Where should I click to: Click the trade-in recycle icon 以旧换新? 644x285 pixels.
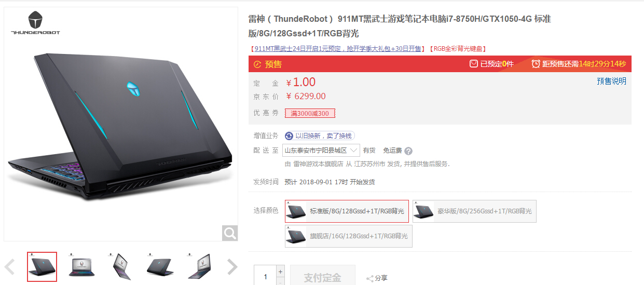pyautogui.click(x=289, y=136)
